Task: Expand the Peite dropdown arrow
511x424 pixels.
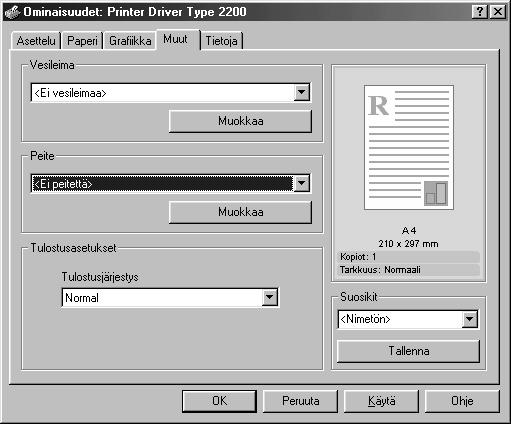Action: 302,183
